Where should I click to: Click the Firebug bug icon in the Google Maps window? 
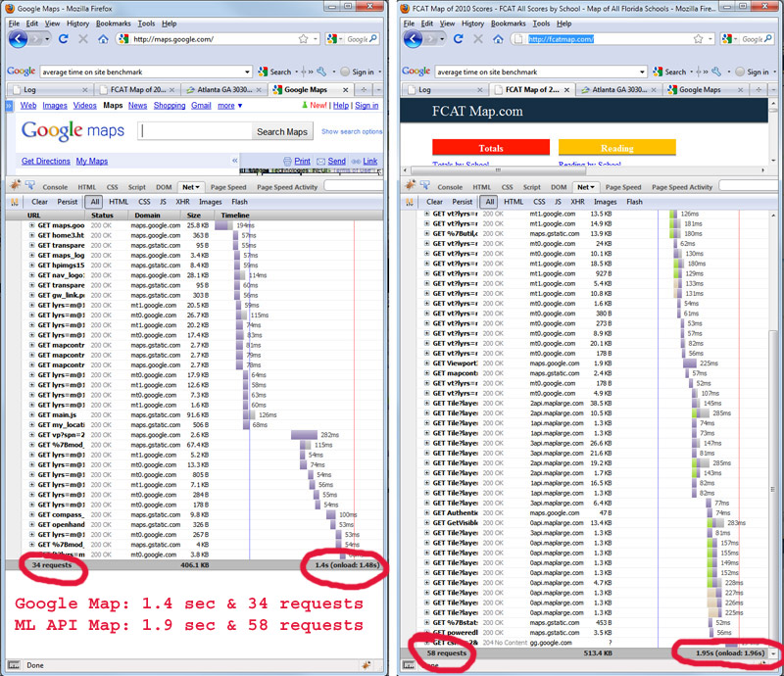pos(16,185)
